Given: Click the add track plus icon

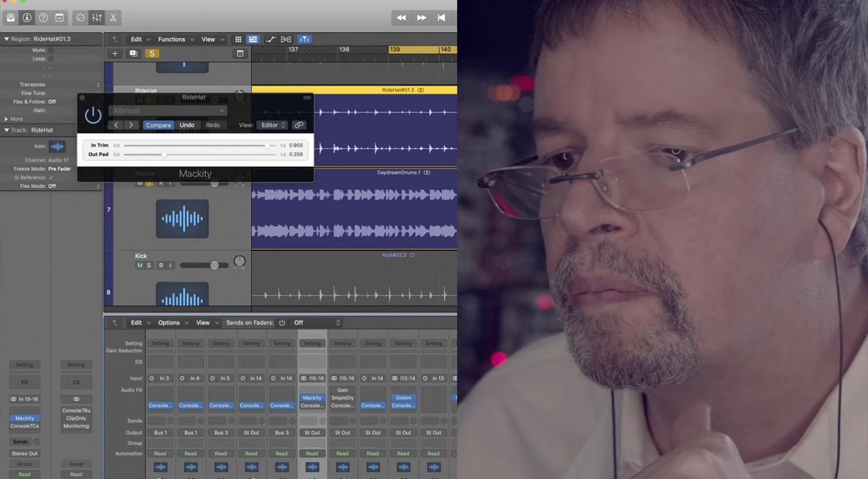Looking at the screenshot, I should click(x=115, y=53).
